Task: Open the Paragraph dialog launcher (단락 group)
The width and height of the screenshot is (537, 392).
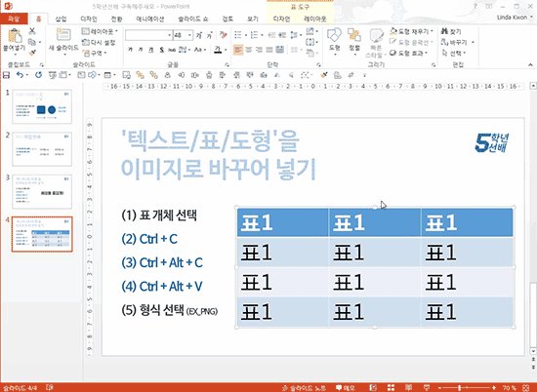Action: (x=318, y=64)
